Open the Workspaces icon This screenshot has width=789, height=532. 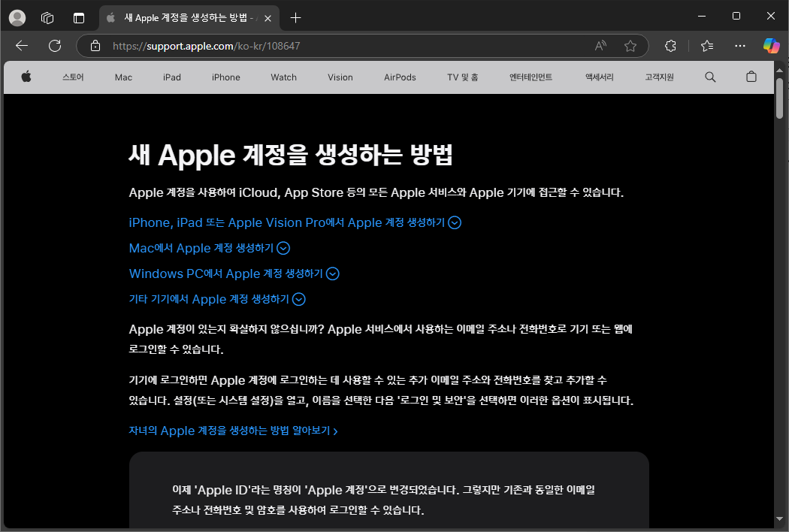pos(47,18)
